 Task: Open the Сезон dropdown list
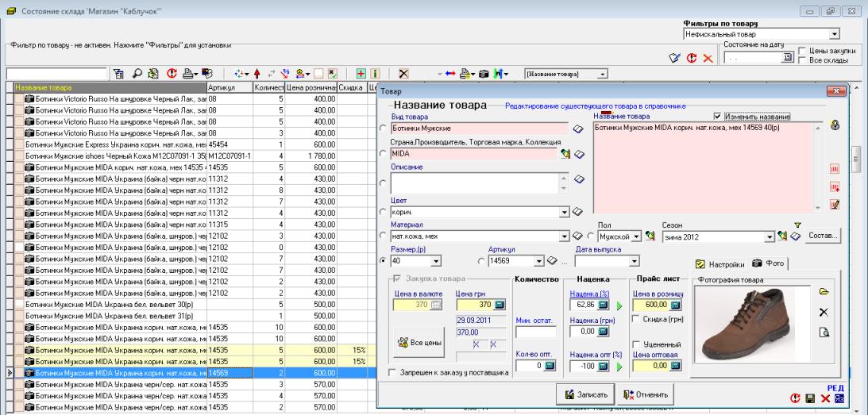click(x=769, y=236)
